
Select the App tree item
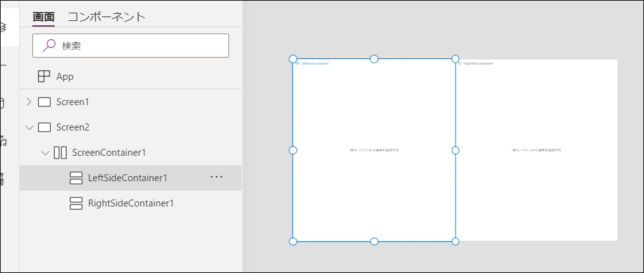pyautogui.click(x=131, y=77)
